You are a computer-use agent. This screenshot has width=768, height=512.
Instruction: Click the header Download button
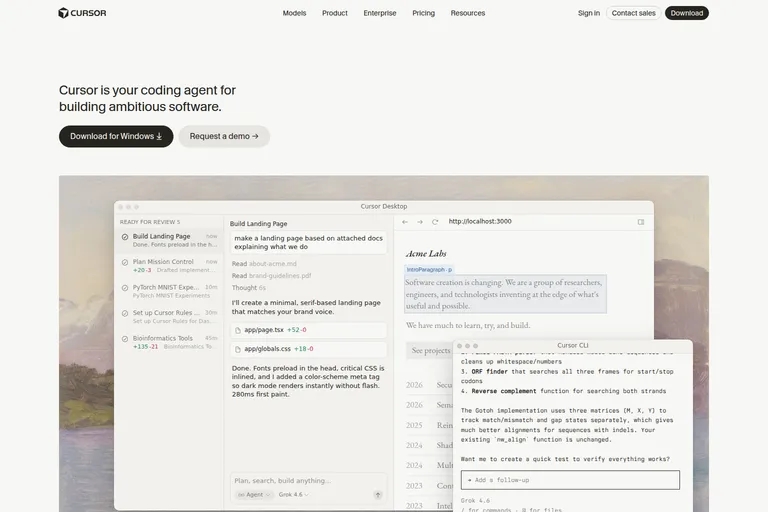pyautogui.click(x=687, y=13)
